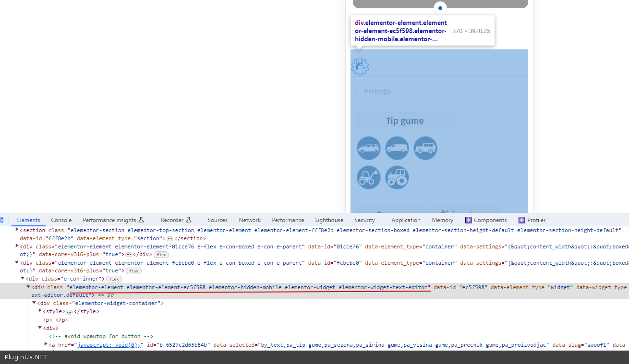Click the flex badge beside e-con-inner div
Screen dimensions: 629x364
(x=114, y=279)
